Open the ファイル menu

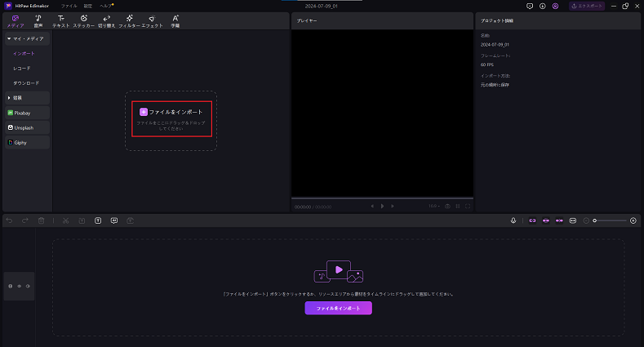pyautogui.click(x=69, y=7)
